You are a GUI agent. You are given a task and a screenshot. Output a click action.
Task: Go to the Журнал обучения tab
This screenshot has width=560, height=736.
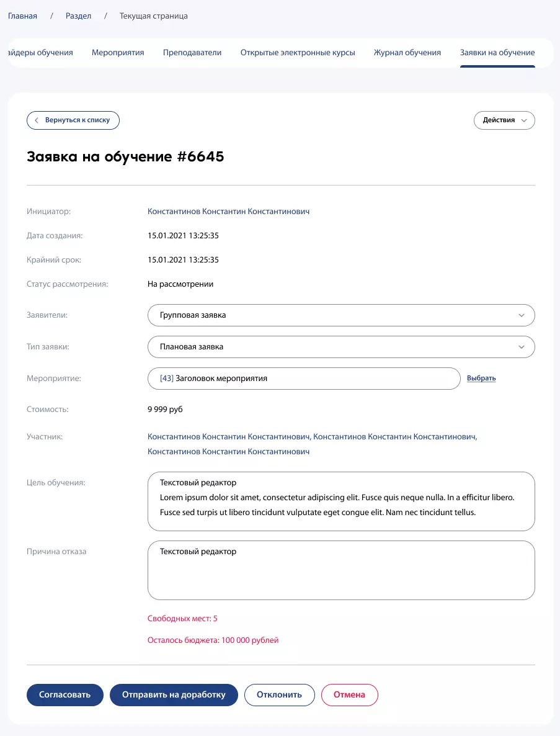pos(407,53)
